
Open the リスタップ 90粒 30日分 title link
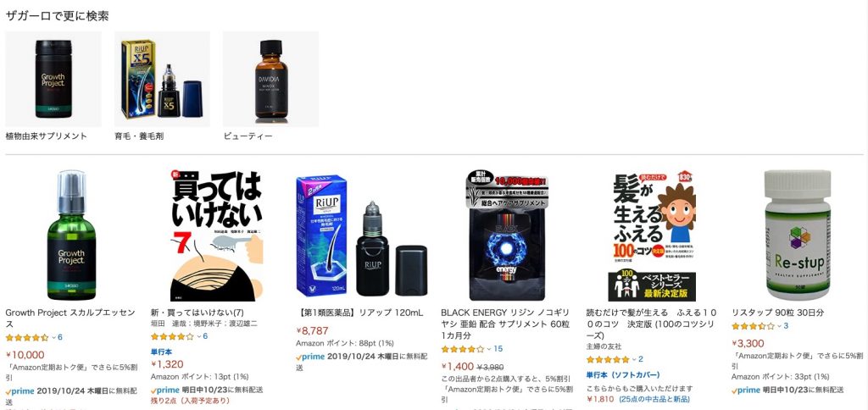point(777,313)
